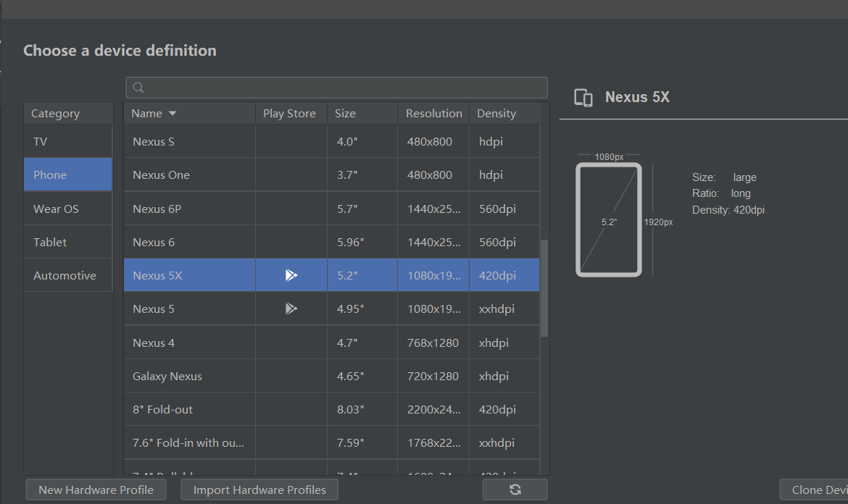
Task: Select the 7.6" Fold-in with outer display row
Action: point(331,443)
